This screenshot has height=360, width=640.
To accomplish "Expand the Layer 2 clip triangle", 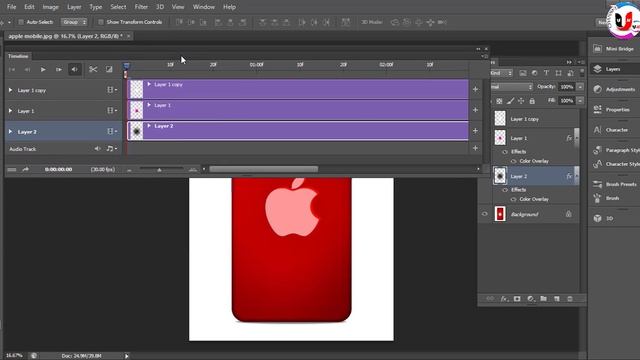I will pos(149,126).
